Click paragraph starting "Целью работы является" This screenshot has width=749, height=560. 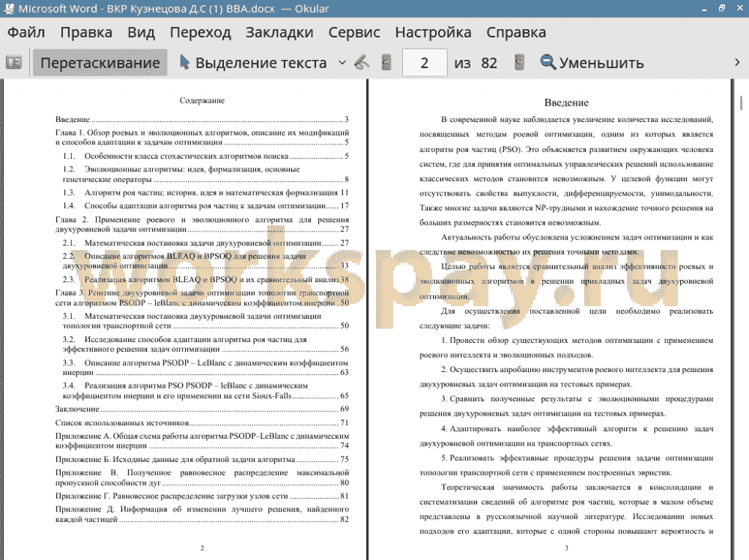566,281
